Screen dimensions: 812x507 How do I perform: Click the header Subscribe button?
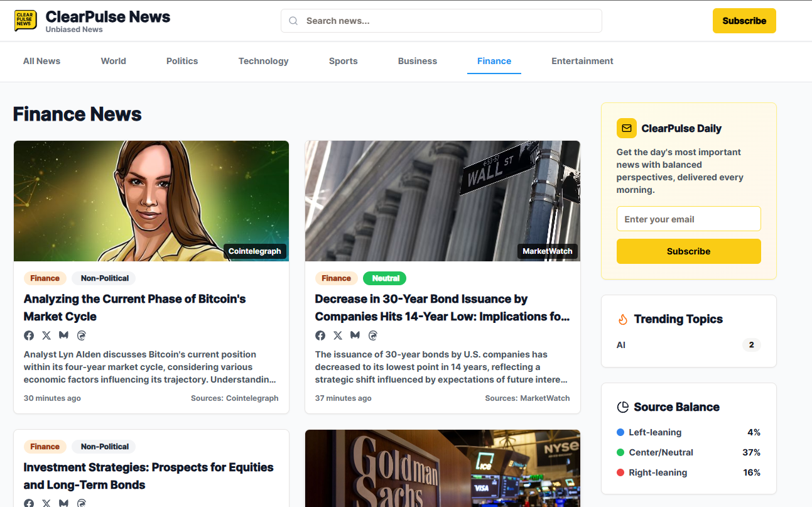pyautogui.click(x=744, y=21)
